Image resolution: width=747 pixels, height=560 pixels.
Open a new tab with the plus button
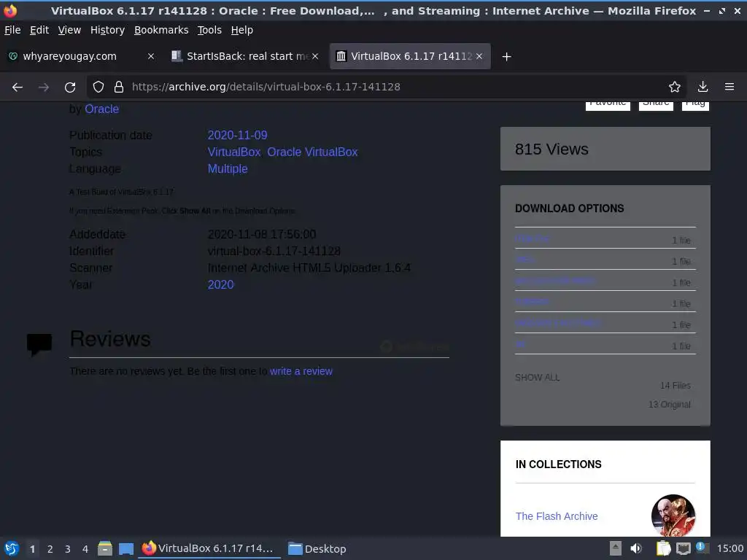point(507,57)
